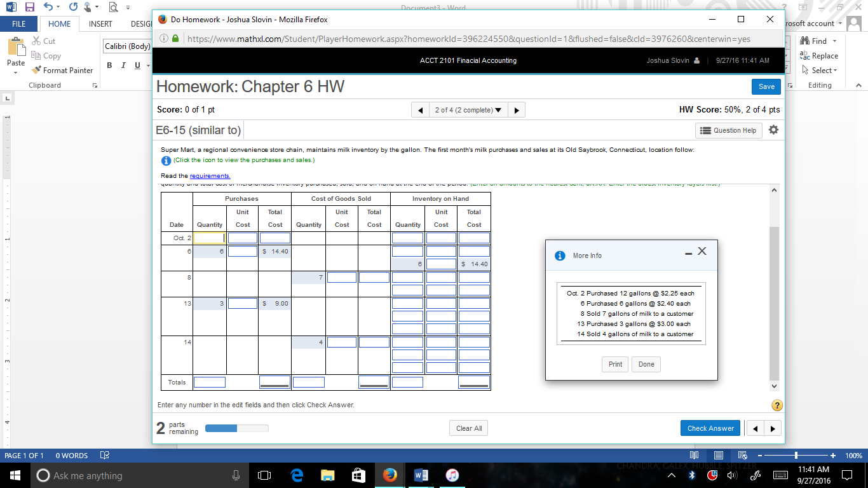
Task: Open the yellow help question mark icon
Action: pyautogui.click(x=776, y=405)
